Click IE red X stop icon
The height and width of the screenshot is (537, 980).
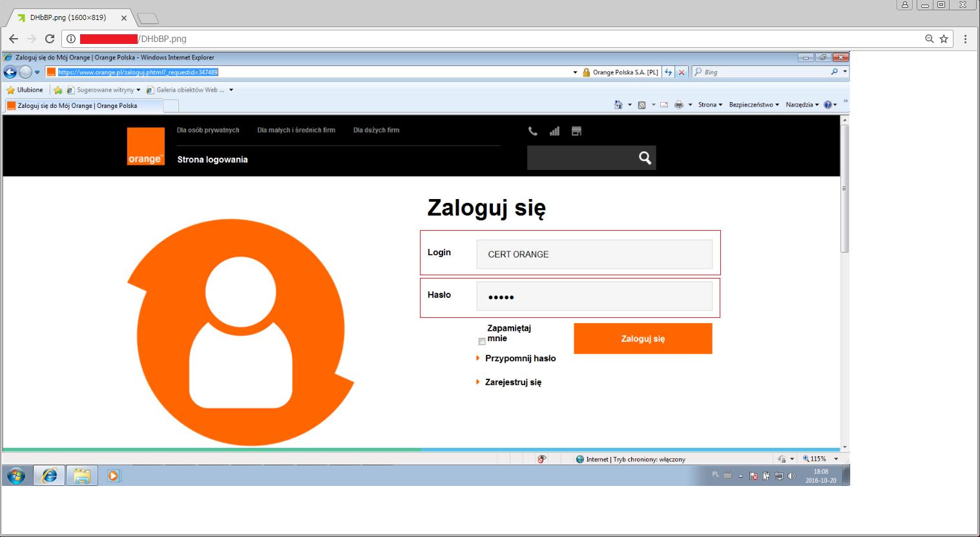click(x=682, y=72)
